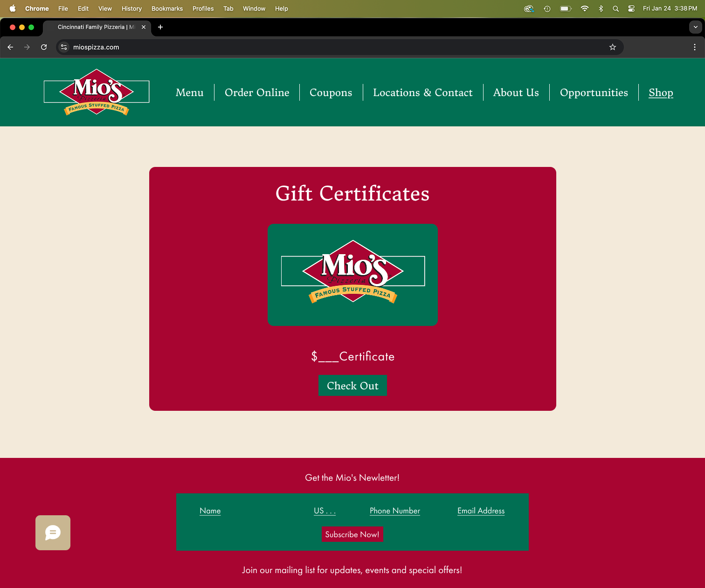
Task: Open the About Us page
Action: coord(516,92)
